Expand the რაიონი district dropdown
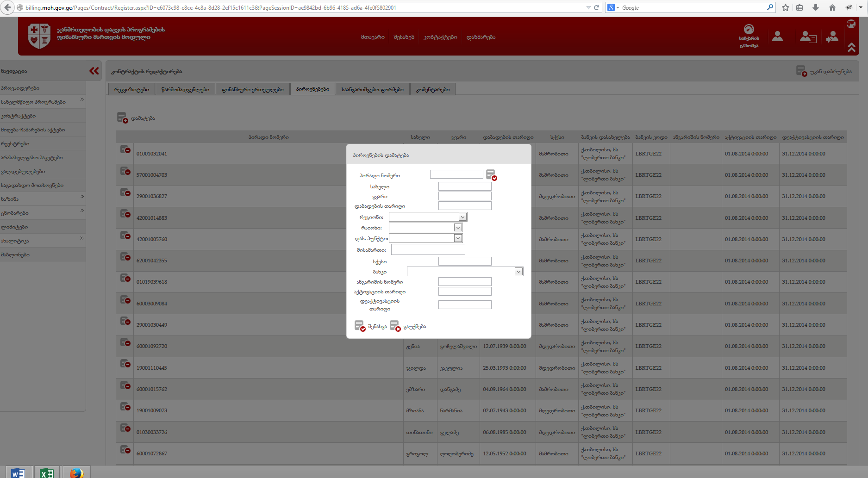Screen dimensions: 868x478 coord(457,228)
